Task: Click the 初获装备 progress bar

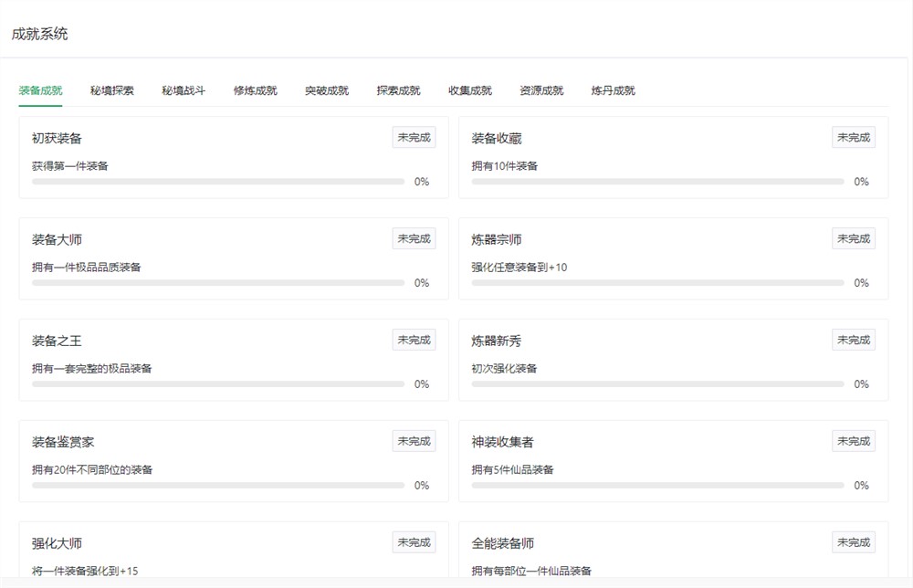Action: click(217, 182)
